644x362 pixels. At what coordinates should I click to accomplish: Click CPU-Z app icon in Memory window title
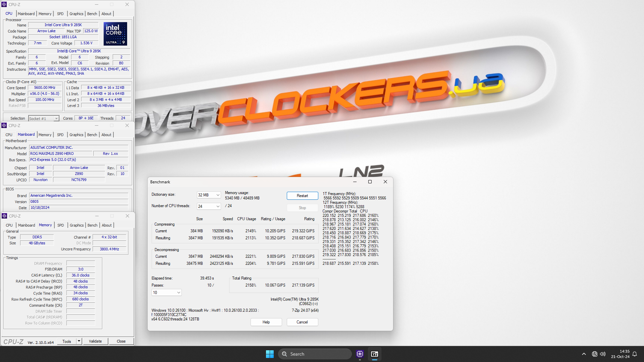tap(4, 216)
